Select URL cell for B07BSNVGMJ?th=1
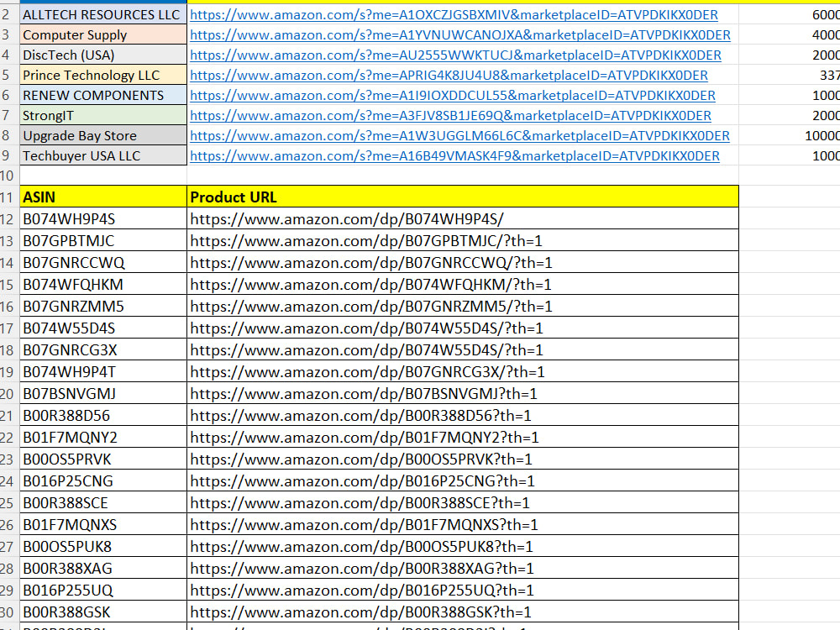Image resolution: width=840 pixels, height=630 pixels. click(x=463, y=394)
